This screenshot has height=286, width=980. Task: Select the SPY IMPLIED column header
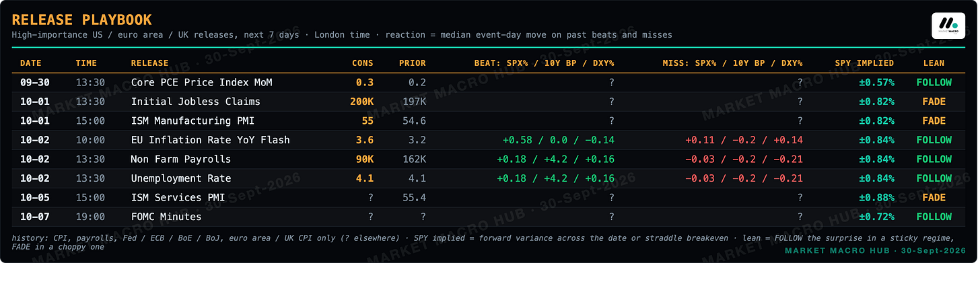pyautogui.click(x=865, y=63)
